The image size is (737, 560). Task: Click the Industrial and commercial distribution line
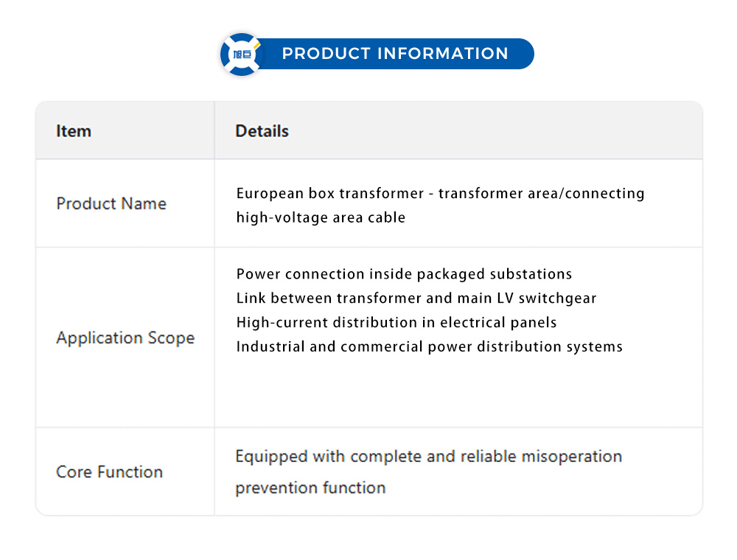[x=429, y=346]
